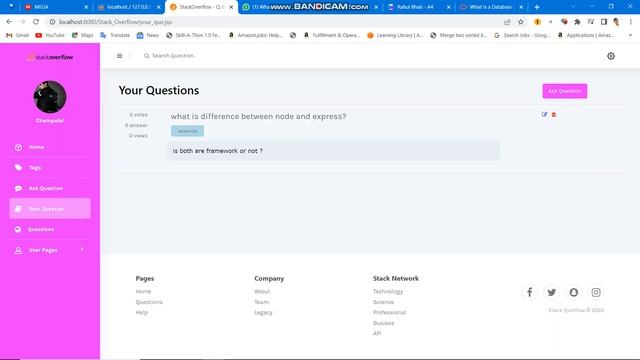Click the share page icon in address bar
The height and width of the screenshot is (360, 640).
coord(507,22)
